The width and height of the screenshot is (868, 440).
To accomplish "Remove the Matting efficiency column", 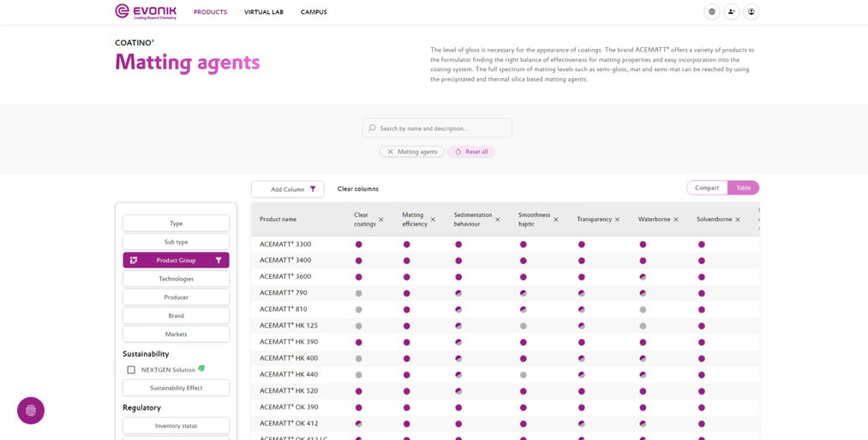I will point(433,220).
